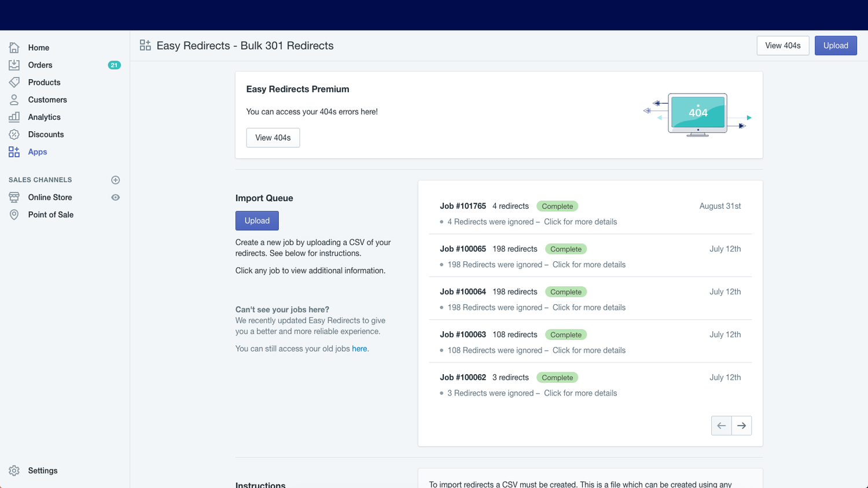Click the Customers person icon
The height and width of the screenshot is (488, 868).
14,99
